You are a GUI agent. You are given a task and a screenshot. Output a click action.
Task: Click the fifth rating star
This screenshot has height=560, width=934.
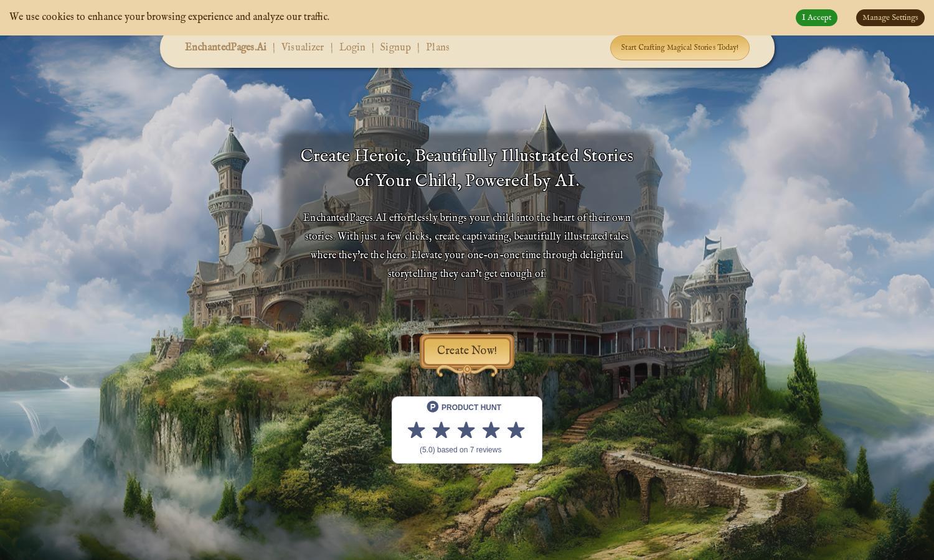516,430
